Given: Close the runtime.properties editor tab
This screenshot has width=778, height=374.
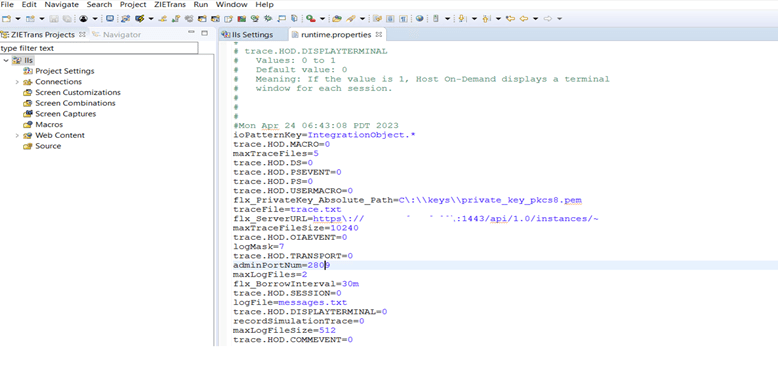Looking at the screenshot, I should click(379, 35).
